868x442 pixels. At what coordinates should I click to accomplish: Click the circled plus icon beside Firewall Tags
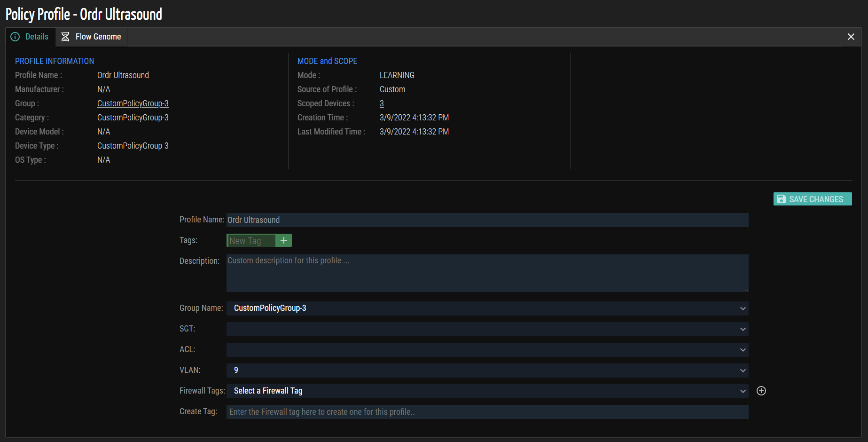(x=761, y=391)
